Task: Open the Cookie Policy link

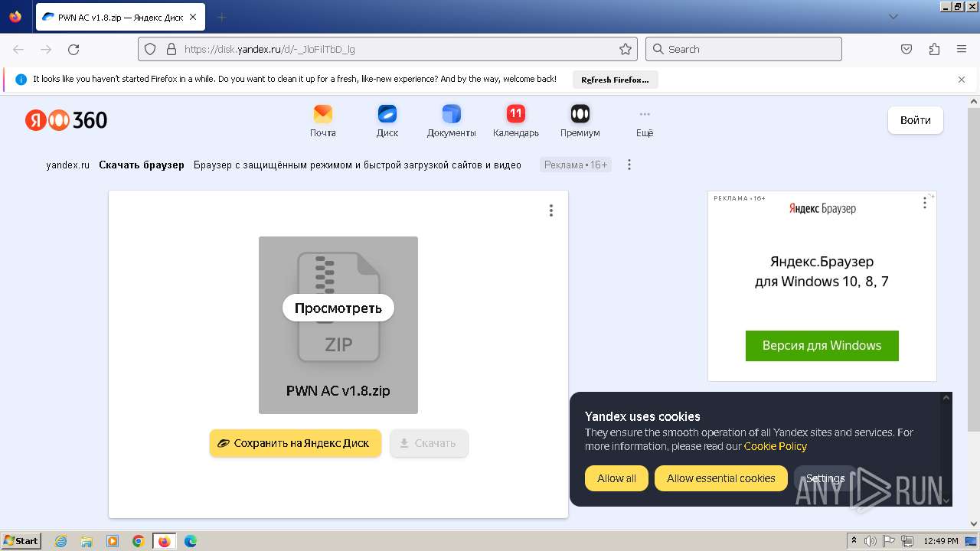Action: tap(776, 446)
